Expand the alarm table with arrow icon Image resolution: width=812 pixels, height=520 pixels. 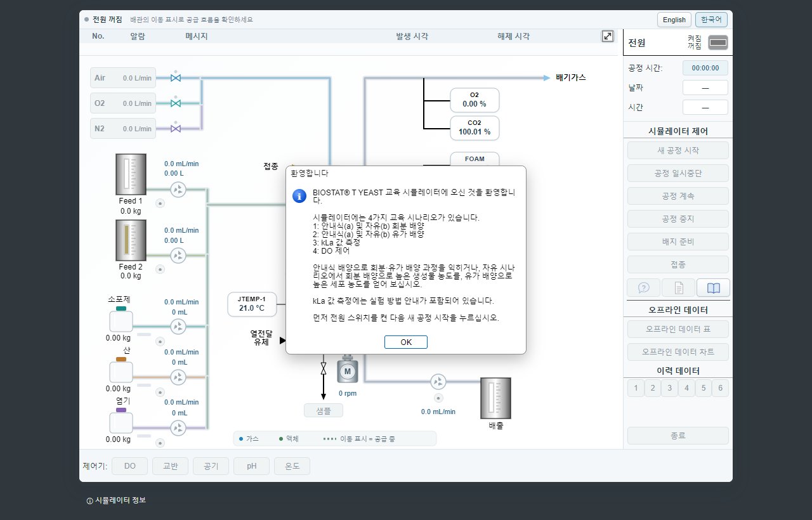click(608, 36)
